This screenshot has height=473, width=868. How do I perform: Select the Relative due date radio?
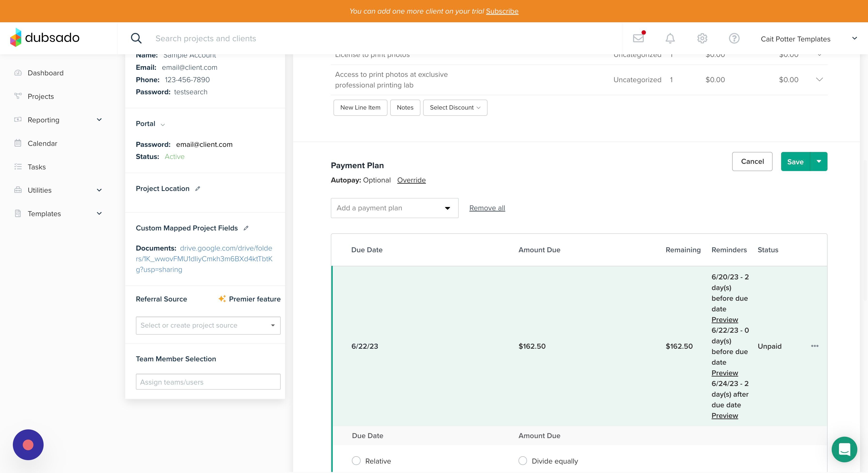coord(356,461)
